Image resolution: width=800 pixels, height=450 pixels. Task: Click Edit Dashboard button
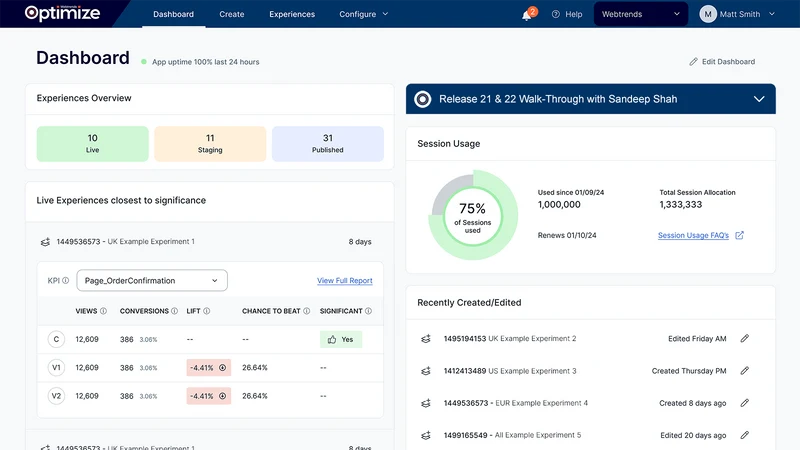(x=722, y=62)
